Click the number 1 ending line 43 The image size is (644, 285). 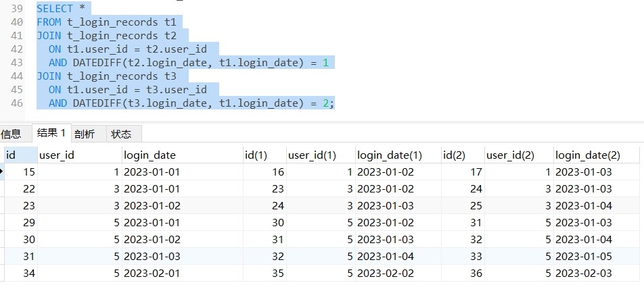tap(325, 63)
